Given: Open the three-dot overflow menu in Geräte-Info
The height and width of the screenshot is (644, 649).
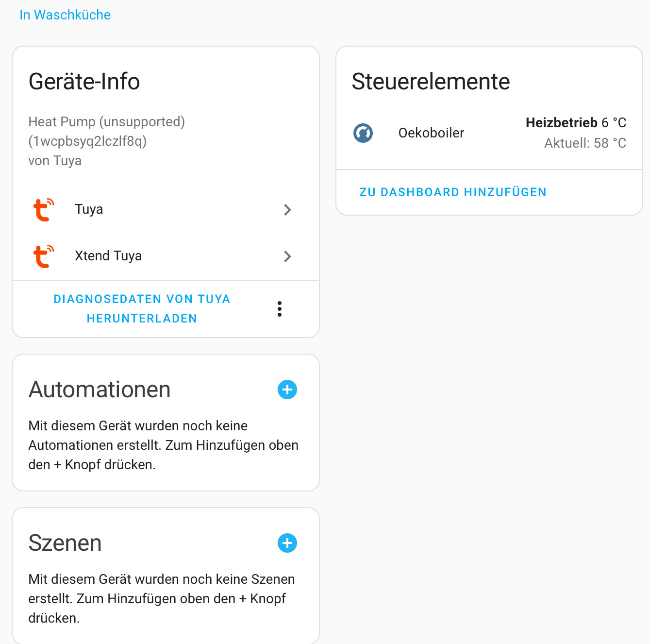Looking at the screenshot, I should pos(280,309).
